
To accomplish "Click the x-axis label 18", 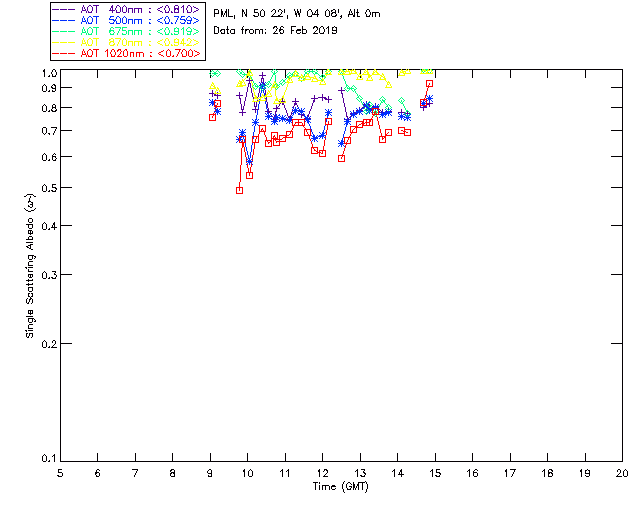I will pos(547,474).
